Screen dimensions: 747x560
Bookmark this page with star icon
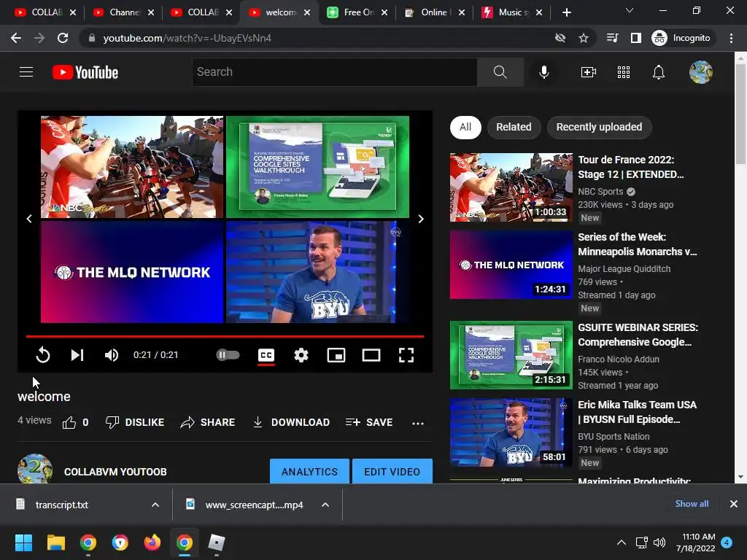click(x=584, y=38)
